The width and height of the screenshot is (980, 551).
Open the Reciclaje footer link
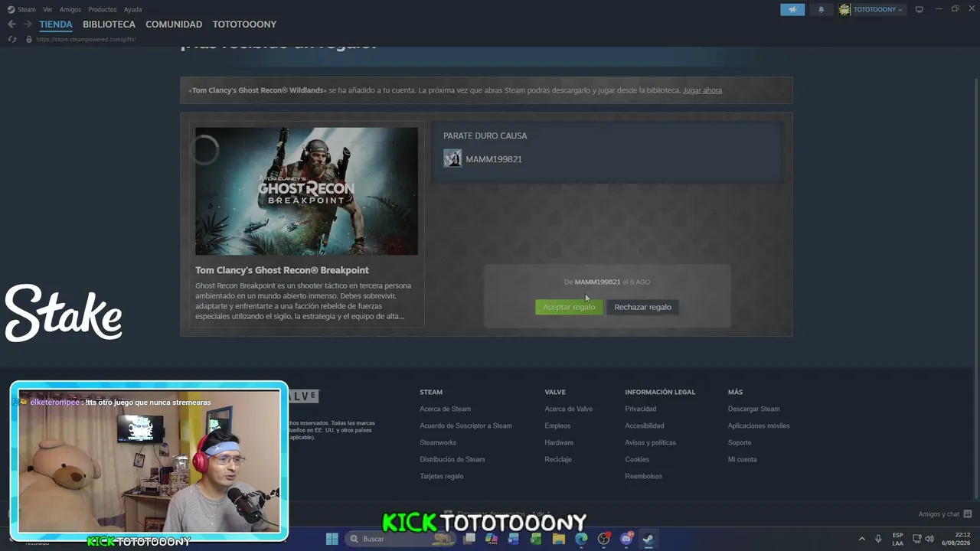pyautogui.click(x=558, y=459)
